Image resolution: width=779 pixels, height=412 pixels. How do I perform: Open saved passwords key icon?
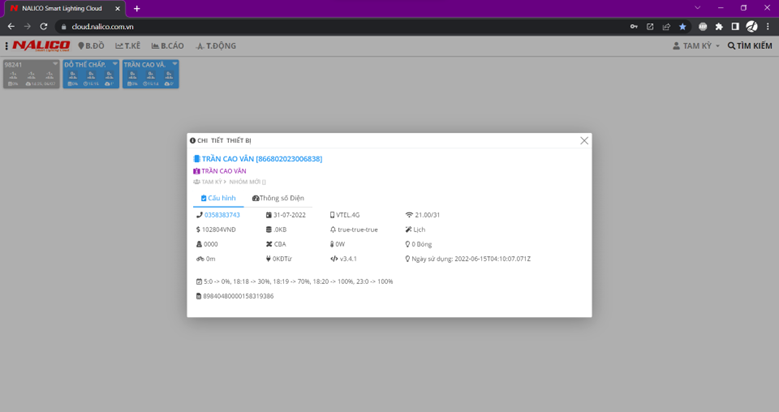[x=634, y=27]
